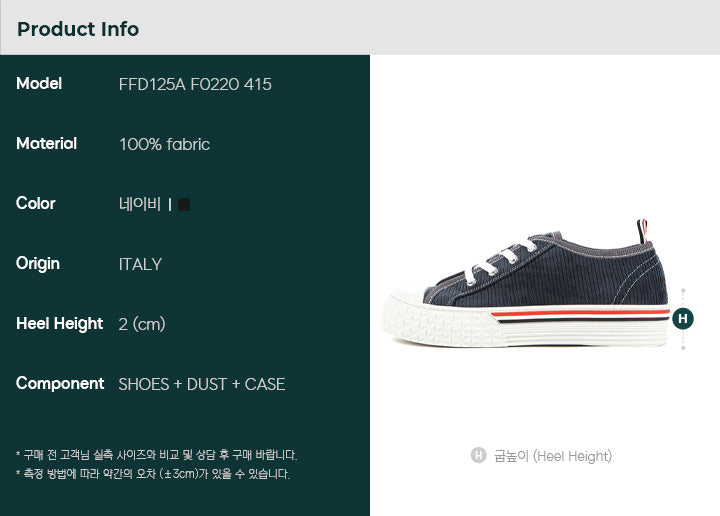This screenshot has width=720, height=516.
Task: Click the Origin label
Action: click(38, 264)
